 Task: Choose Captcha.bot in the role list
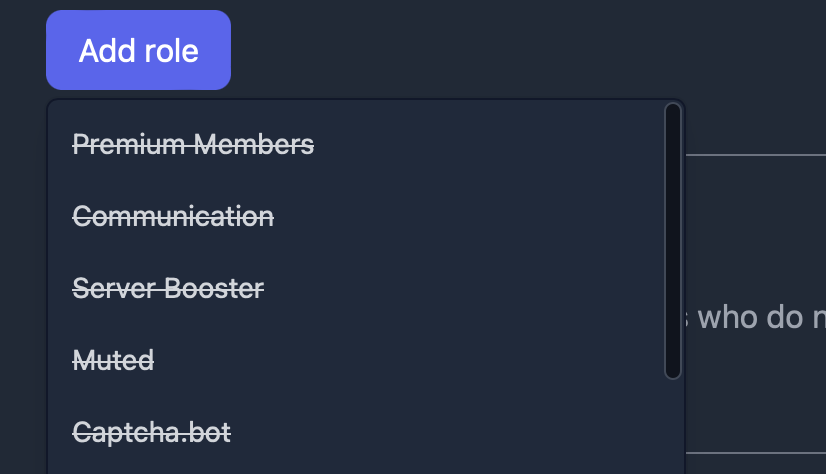click(152, 432)
